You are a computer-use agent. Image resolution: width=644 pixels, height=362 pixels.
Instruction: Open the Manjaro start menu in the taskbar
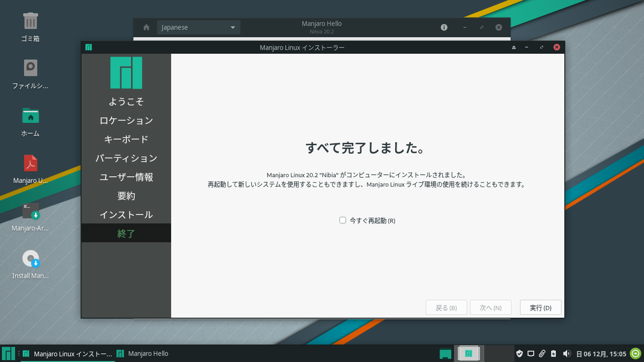(x=8, y=354)
